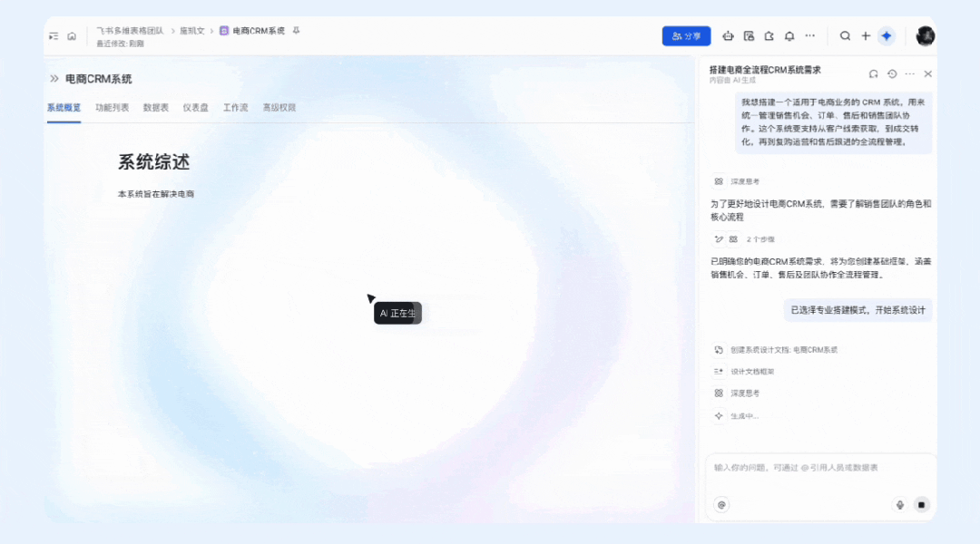
Task: Toggle the left sidebar collapse control
Action: [53, 35]
